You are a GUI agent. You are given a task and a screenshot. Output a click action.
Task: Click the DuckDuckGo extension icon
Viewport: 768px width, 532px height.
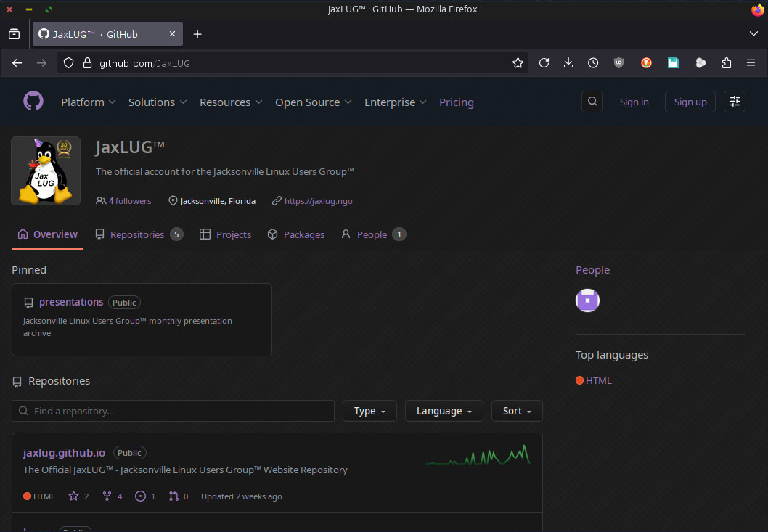(646, 62)
